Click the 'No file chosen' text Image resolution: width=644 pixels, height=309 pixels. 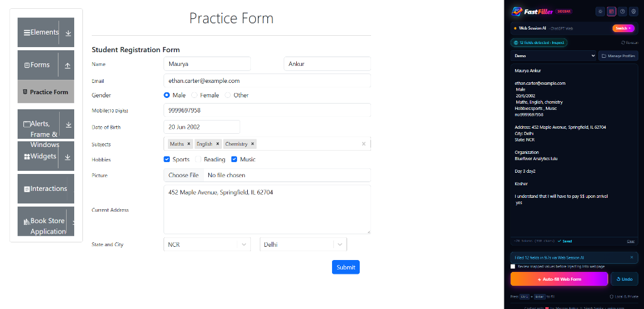tap(226, 175)
